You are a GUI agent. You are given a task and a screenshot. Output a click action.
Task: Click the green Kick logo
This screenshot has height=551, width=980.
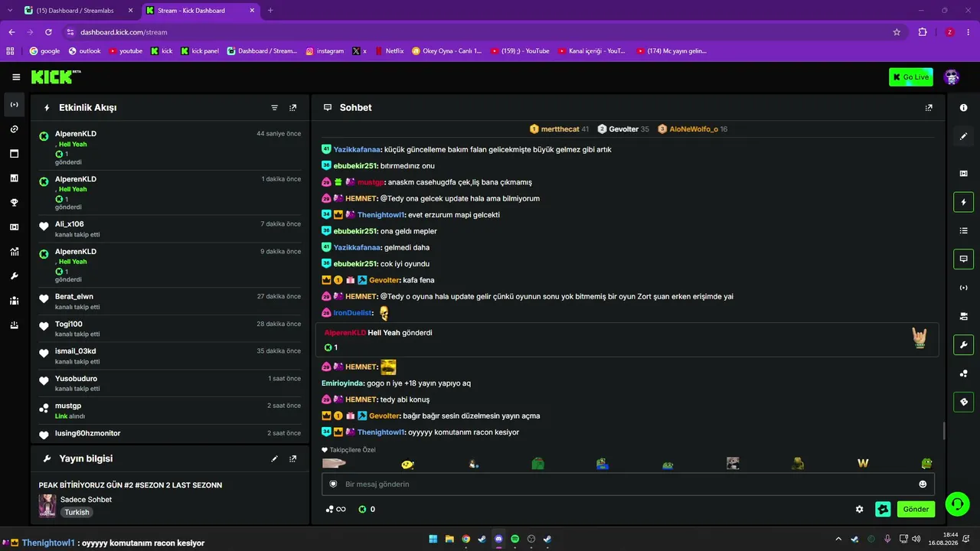56,77
